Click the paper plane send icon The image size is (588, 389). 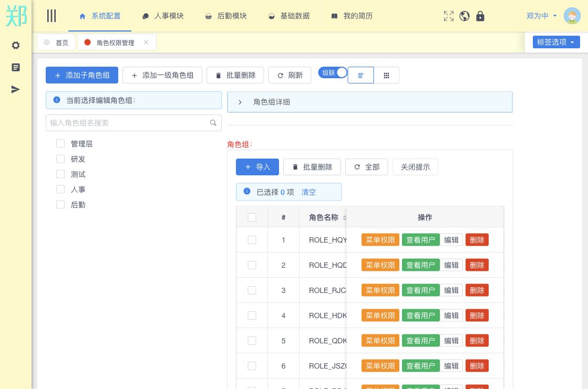(x=15, y=89)
